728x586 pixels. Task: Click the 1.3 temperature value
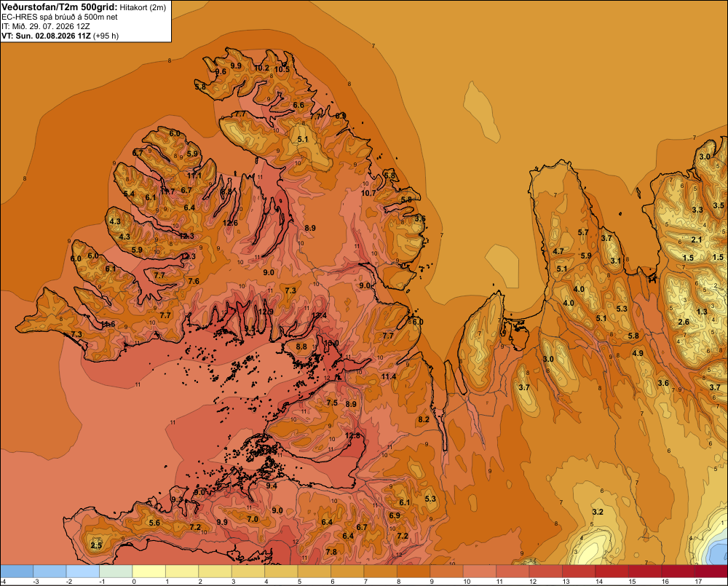[x=702, y=312]
